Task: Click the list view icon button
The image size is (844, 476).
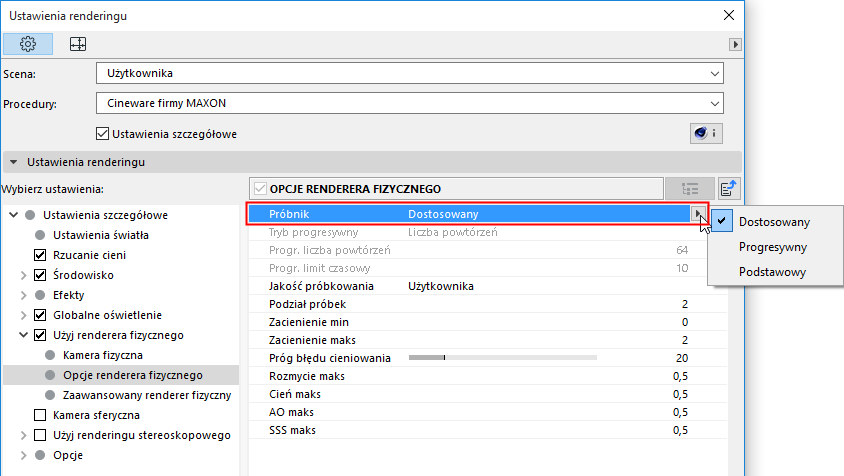Action: [x=690, y=189]
